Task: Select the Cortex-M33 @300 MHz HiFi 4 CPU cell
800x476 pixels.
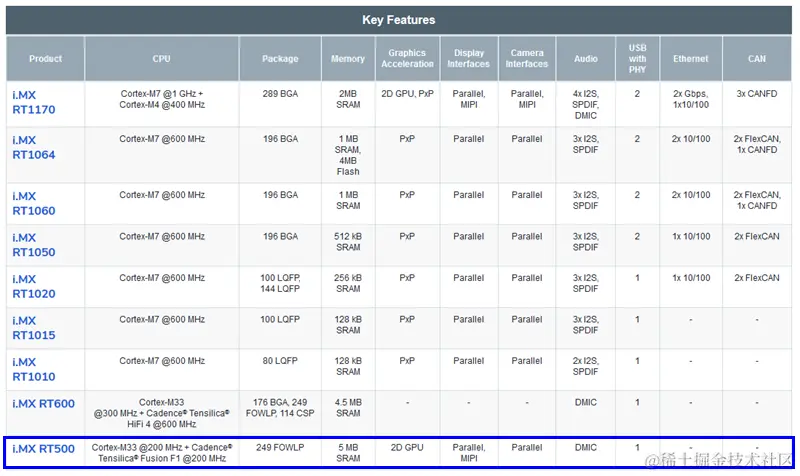Action: 162,413
